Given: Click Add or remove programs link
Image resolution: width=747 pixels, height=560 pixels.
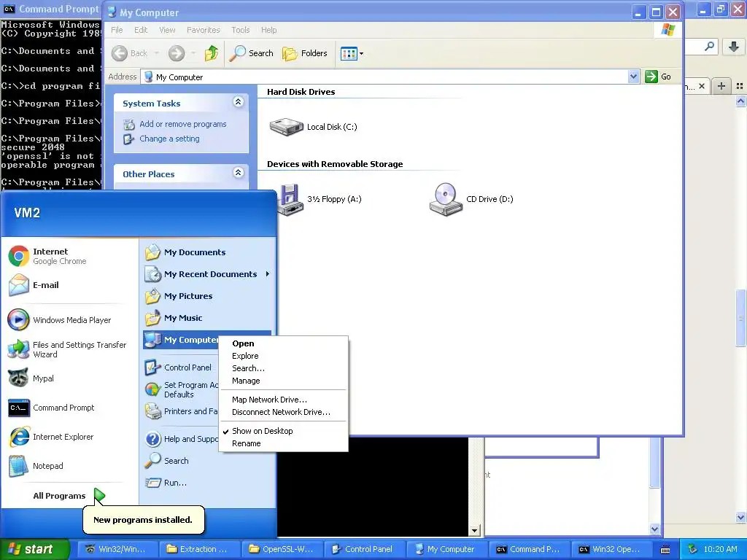Looking at the screenshot, I should point(183,124).
